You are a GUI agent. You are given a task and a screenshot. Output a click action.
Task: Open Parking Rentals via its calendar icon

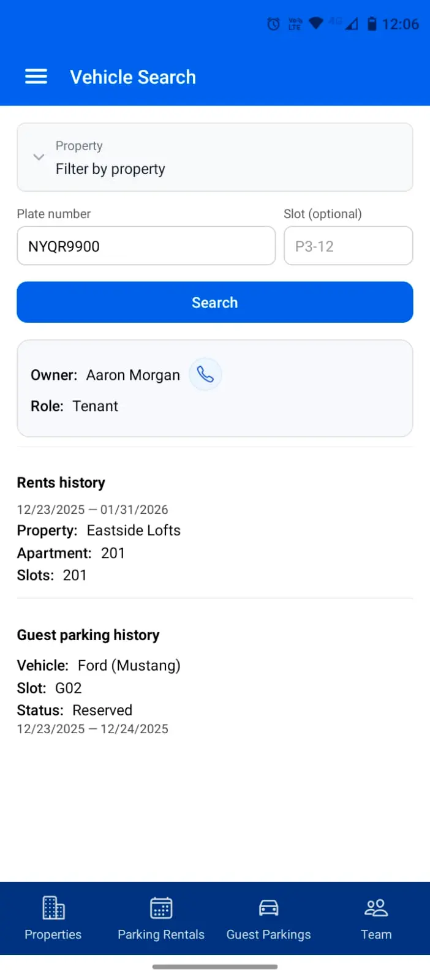click(160, 908)
